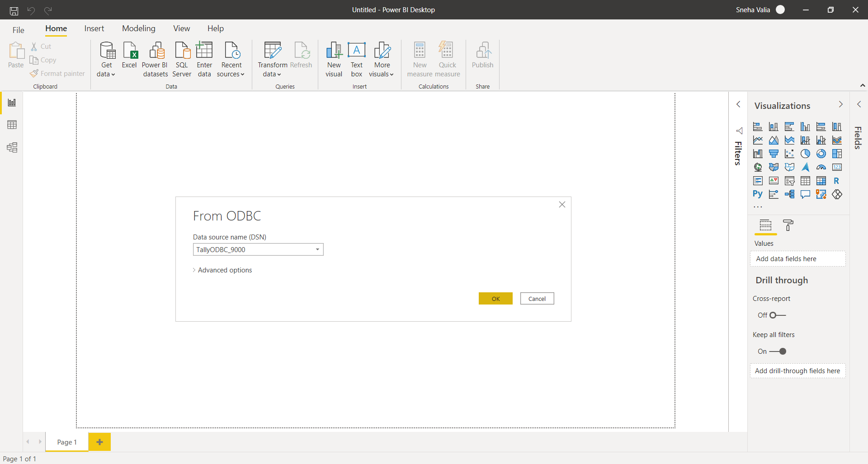Select the pie chart visual

(x=805, y=154)
